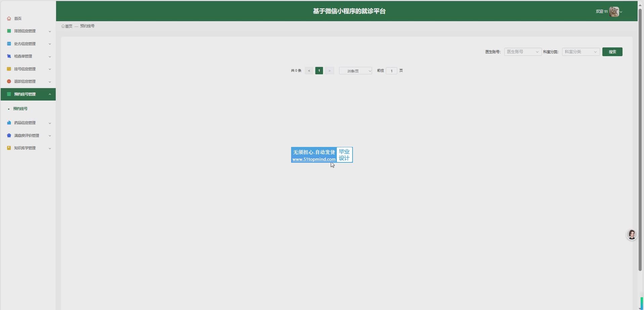644x310 pixels.
Task: Click the home icon beside 首页 in sidebar
Action: 9,18
